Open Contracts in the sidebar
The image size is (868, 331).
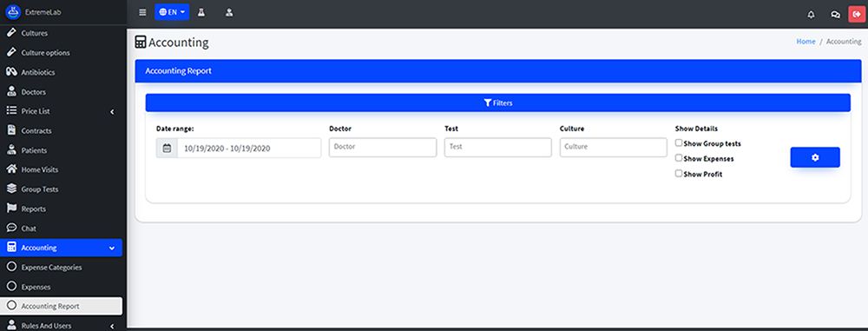(x=61, y=131)
